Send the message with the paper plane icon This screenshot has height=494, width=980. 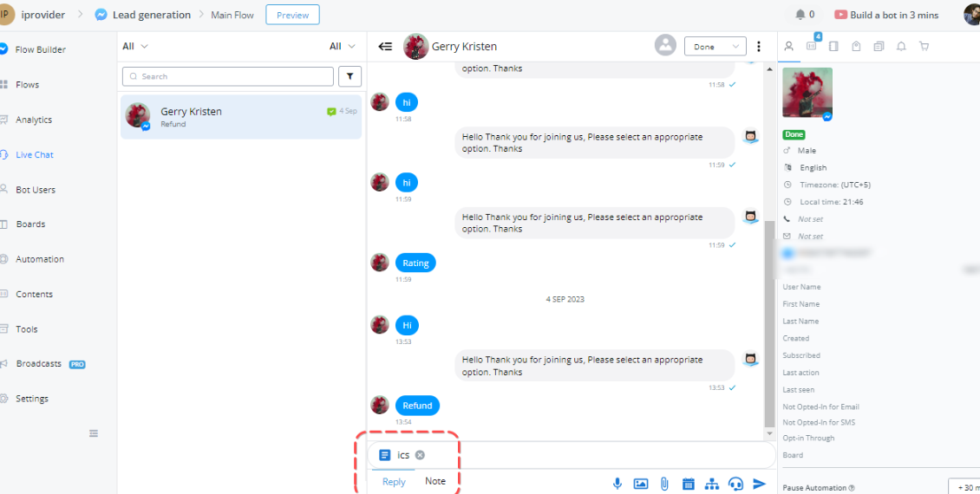pos(760,484)
